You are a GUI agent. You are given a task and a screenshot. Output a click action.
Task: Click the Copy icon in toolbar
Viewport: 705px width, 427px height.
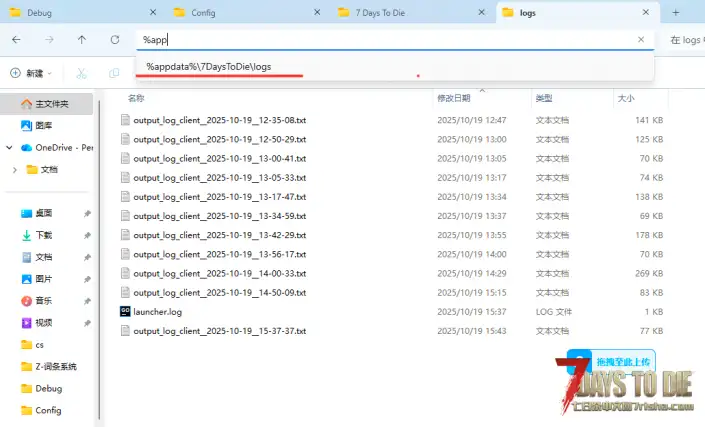click(x=114, y=73)
